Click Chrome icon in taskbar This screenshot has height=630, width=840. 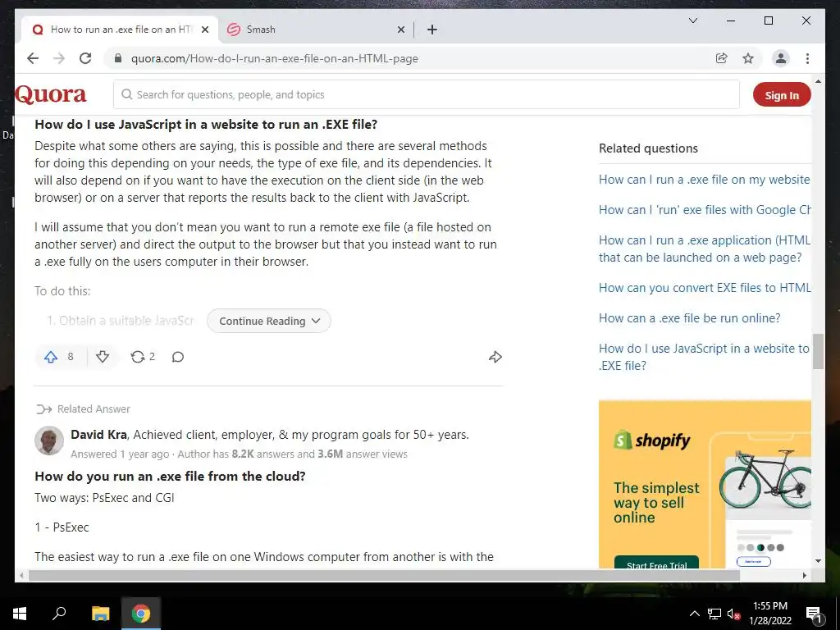click(141, 613)
